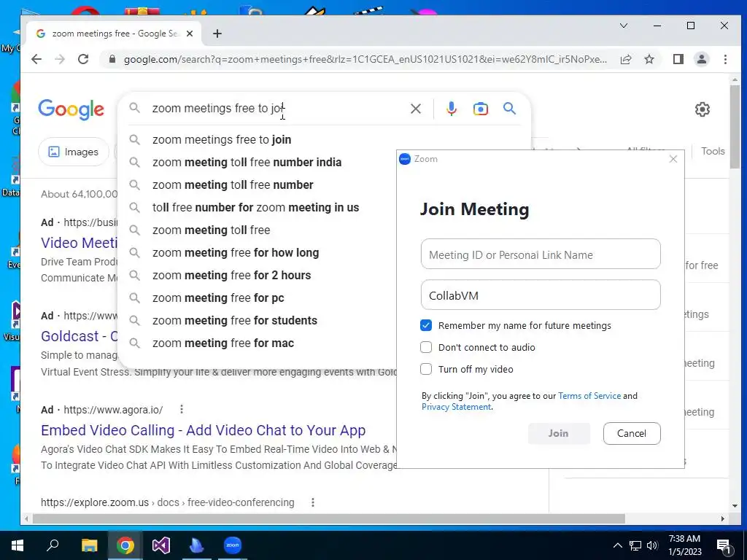Viewport: 747px width, 560px height.
Task: Click the blue search magnifier button
Action: 509,109
